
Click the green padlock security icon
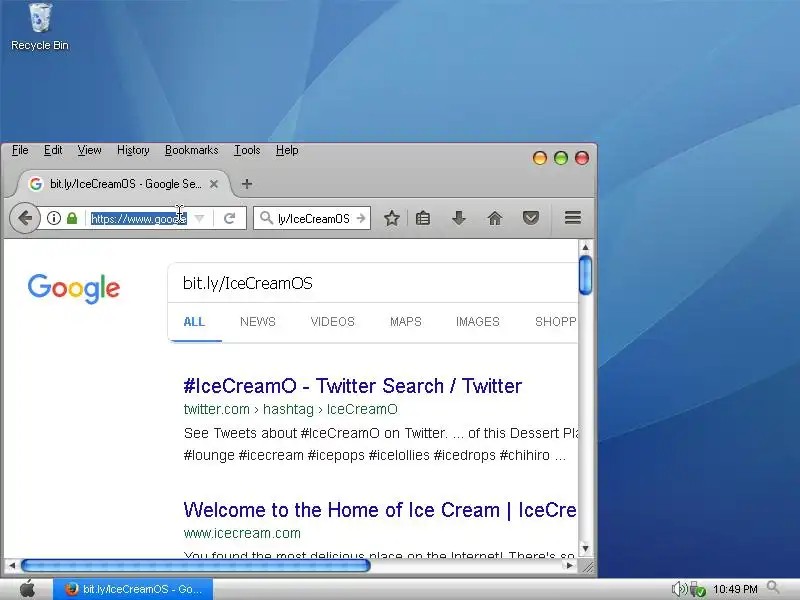tap(72, 218)
